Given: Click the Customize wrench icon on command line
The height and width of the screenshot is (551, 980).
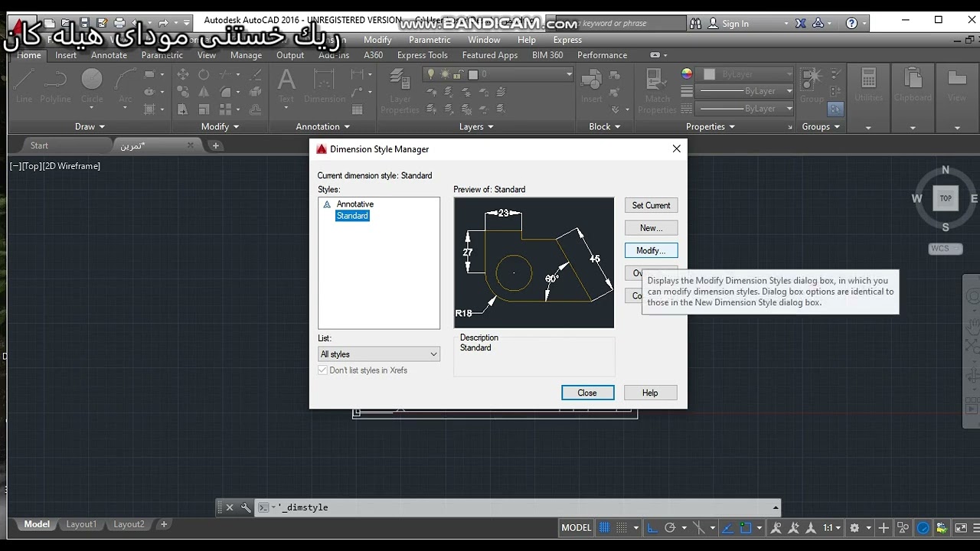Looking at the screenshot, I should point(246,507).
